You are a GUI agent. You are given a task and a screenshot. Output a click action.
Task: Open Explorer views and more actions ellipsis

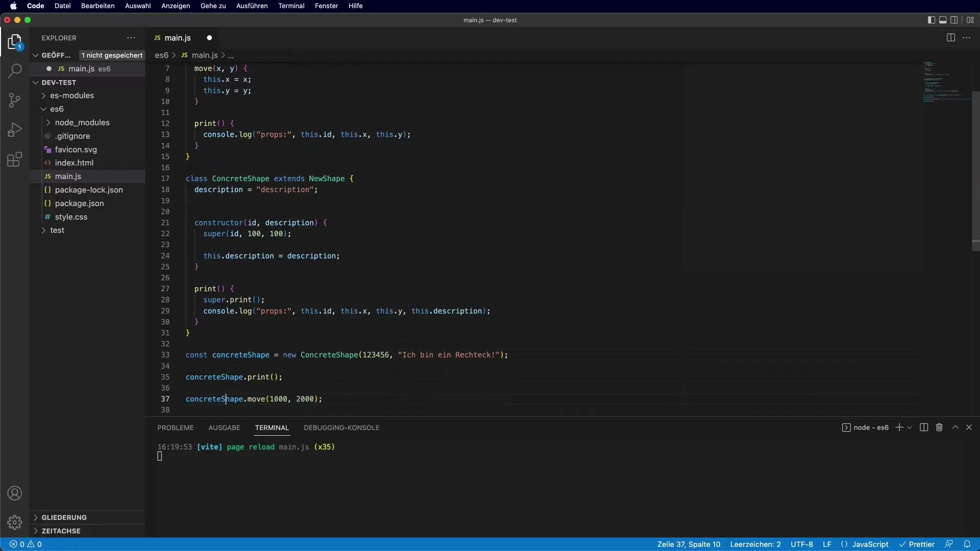(131, 38)
